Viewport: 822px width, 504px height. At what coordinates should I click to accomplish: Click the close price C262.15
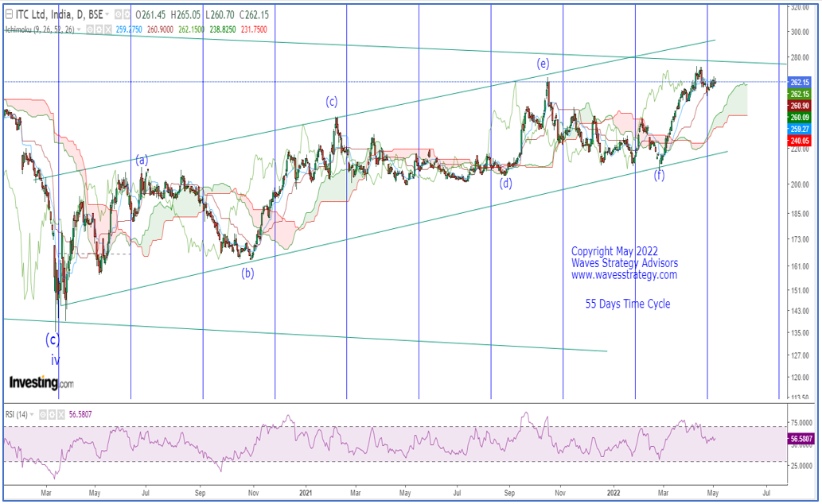point(255,14)
